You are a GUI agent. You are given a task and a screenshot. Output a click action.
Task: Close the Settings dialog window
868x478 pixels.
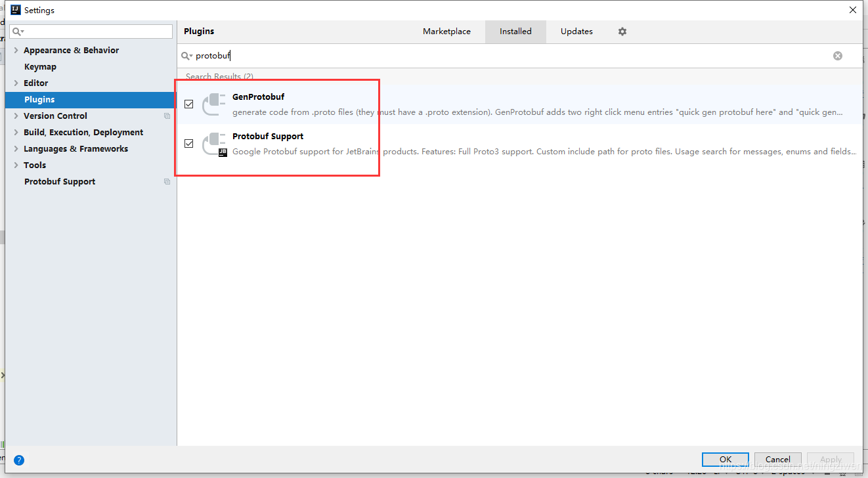pos(852,10)
